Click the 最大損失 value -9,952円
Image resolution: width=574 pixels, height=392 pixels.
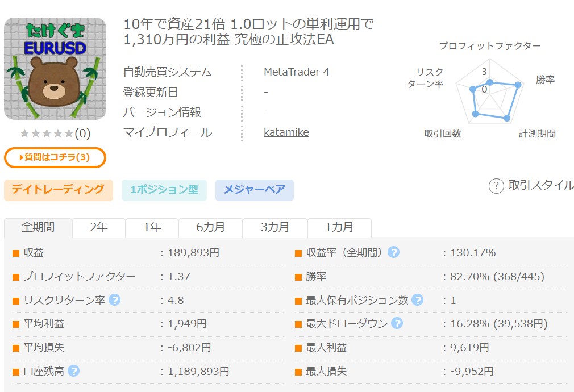pyautogui.click(x=472, y=372)
